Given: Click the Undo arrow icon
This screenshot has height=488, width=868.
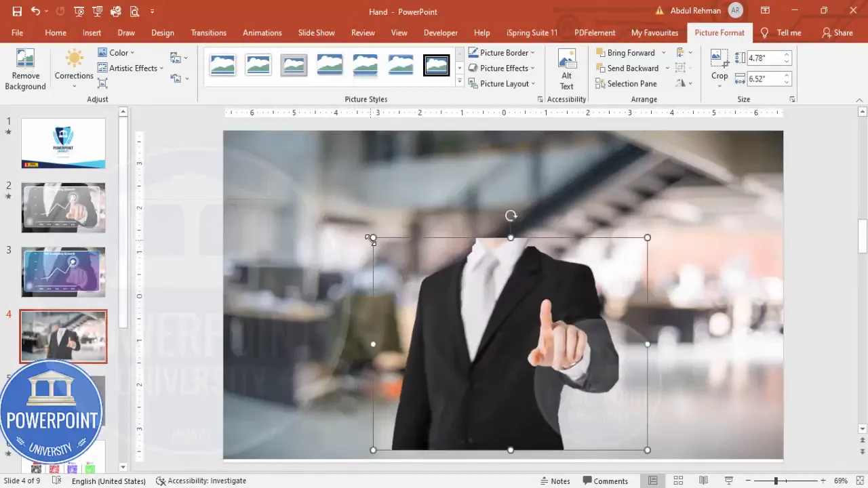Looking at the screenshot, I should pos(35,12).
